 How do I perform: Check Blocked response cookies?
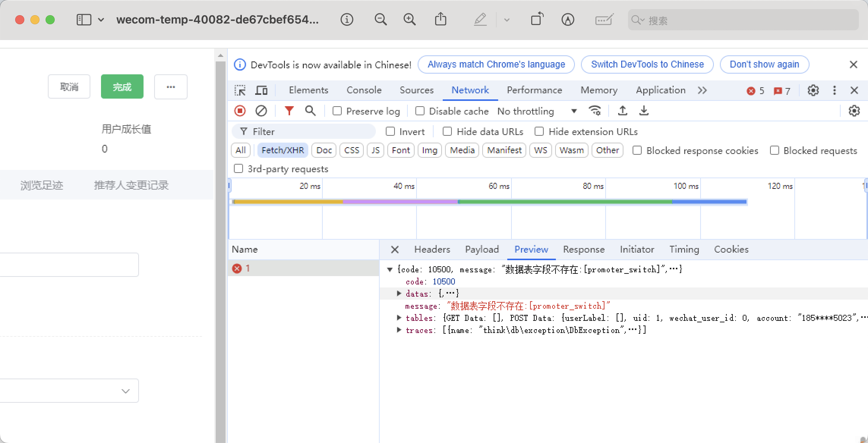click(x=637, y=151)
